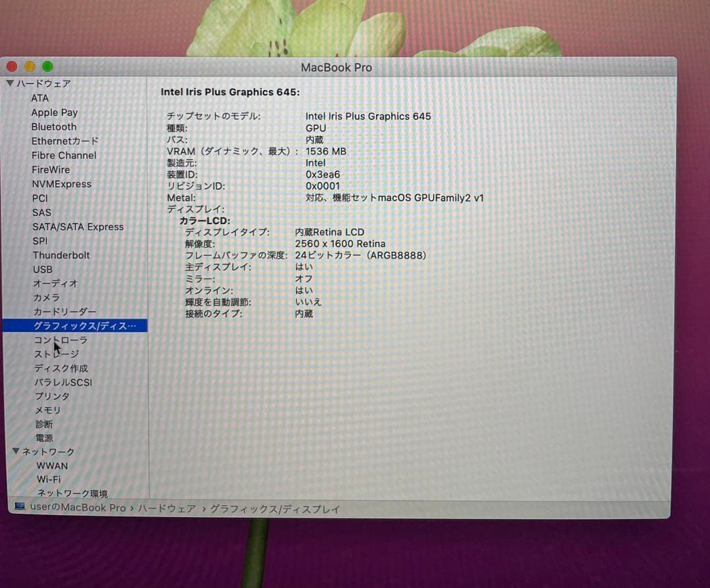The width and height of the screenshot is (710, 588).
Task: Collapse the ハードウェア section triangle
Action: point(9,83)
